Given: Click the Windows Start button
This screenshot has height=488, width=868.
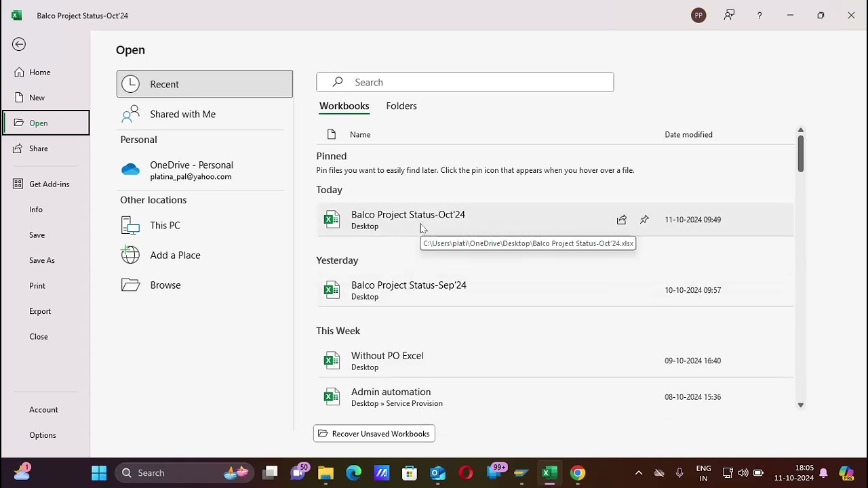Looking at the screenshot, I should [99, 473].
